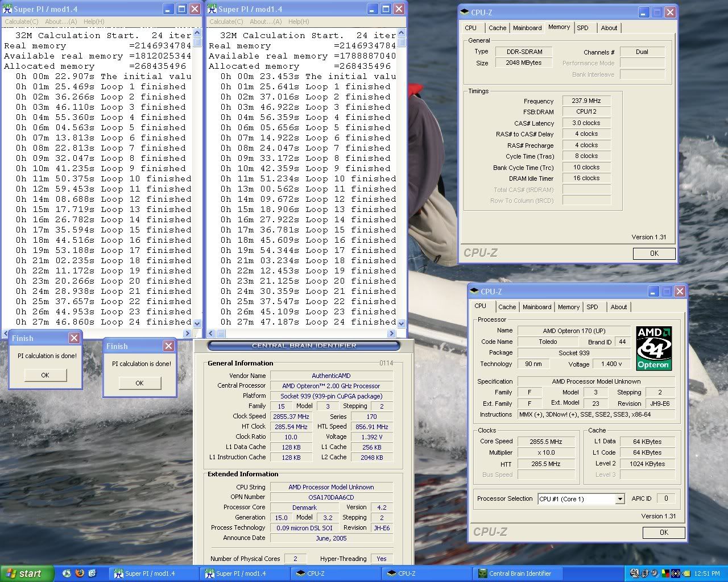
Task: Open Calculate menu in left Super PI
Action: pos(22,22)
